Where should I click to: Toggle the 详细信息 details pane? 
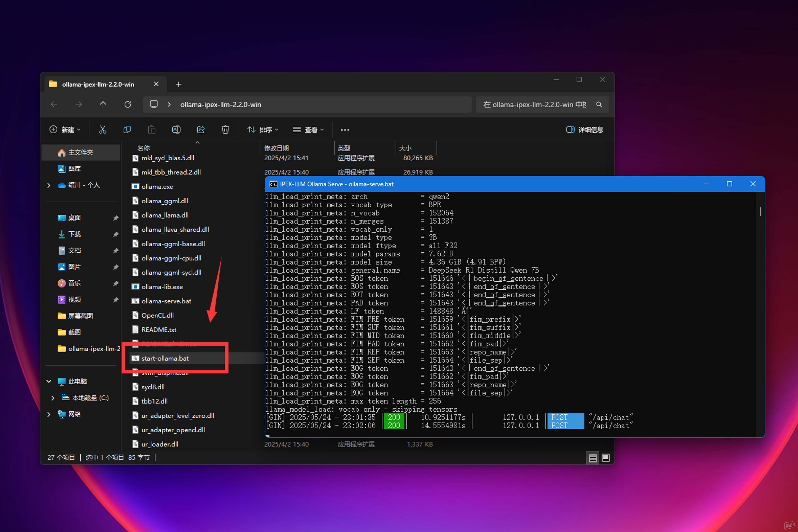[x=585, y=130]
